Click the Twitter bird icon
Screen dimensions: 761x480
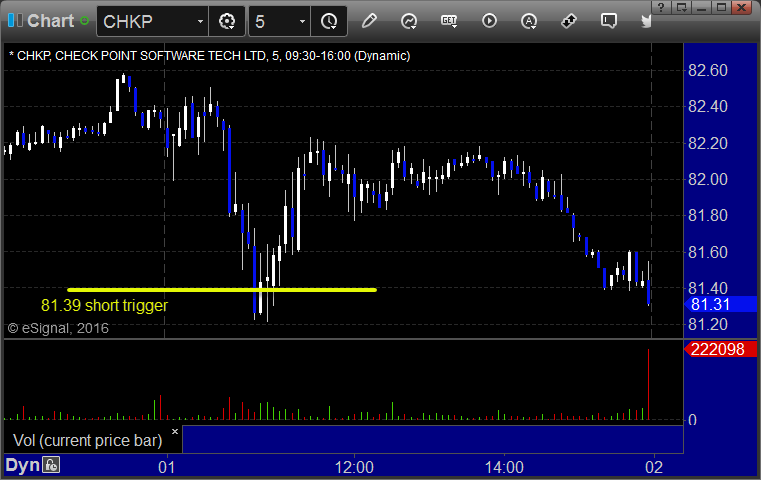click(x=646, y=21)
